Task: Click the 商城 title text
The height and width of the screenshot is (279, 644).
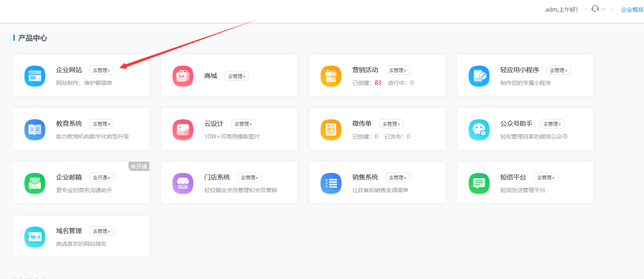Action: [211, 76]
